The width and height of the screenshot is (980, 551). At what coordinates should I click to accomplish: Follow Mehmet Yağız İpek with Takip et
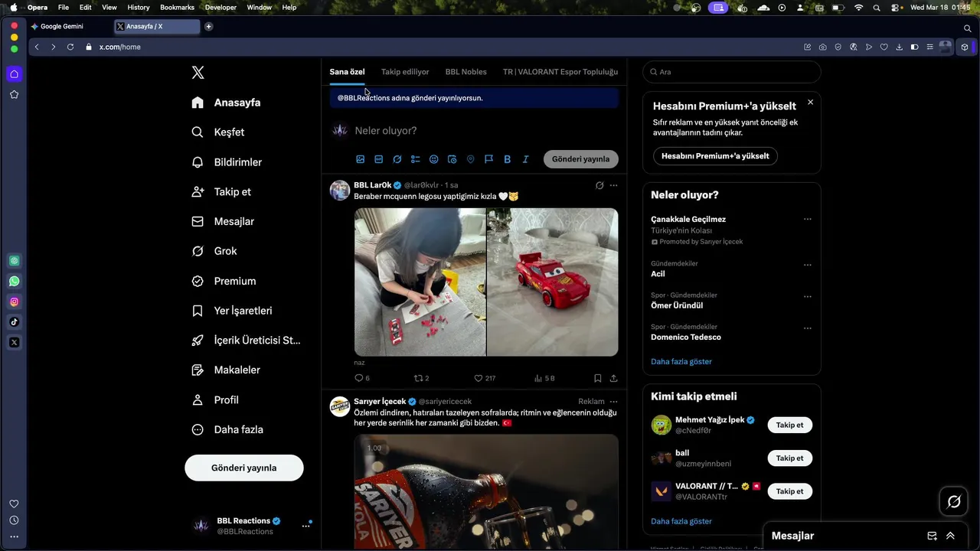789,425
